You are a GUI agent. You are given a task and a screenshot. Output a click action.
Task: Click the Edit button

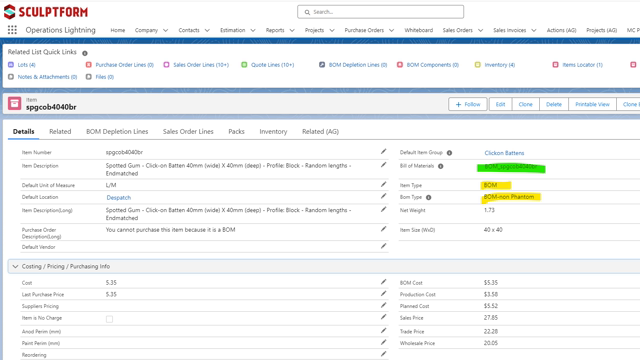500,104
